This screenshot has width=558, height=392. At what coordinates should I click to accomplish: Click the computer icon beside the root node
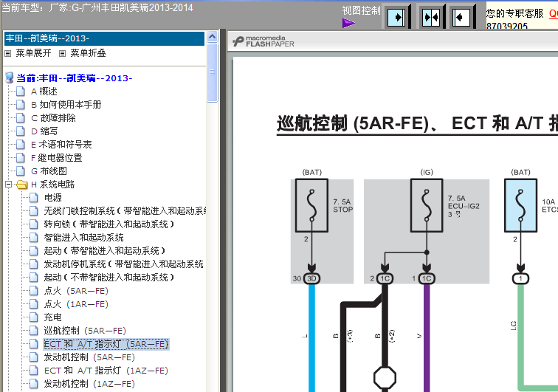10,78
